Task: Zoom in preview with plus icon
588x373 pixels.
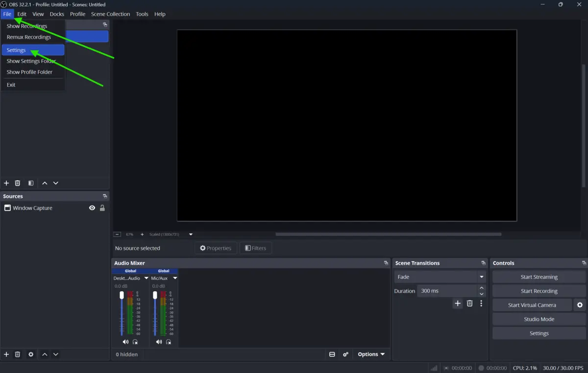Action: coord(142,234)
